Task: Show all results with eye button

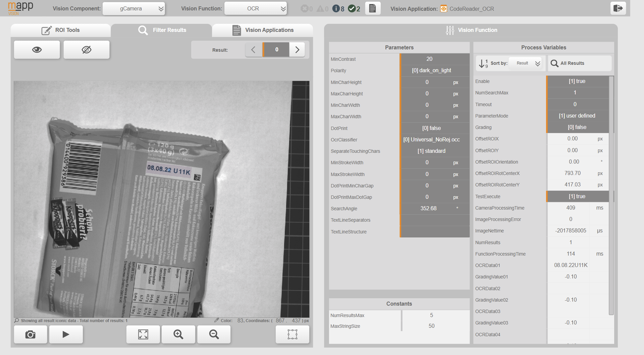Action: (37, 50)
